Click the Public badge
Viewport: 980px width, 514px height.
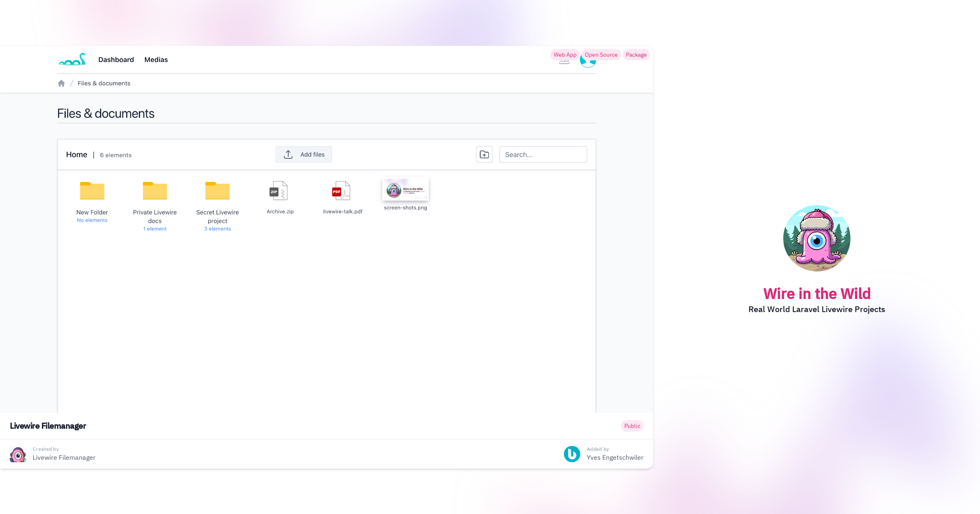click(x=632, y=426)
